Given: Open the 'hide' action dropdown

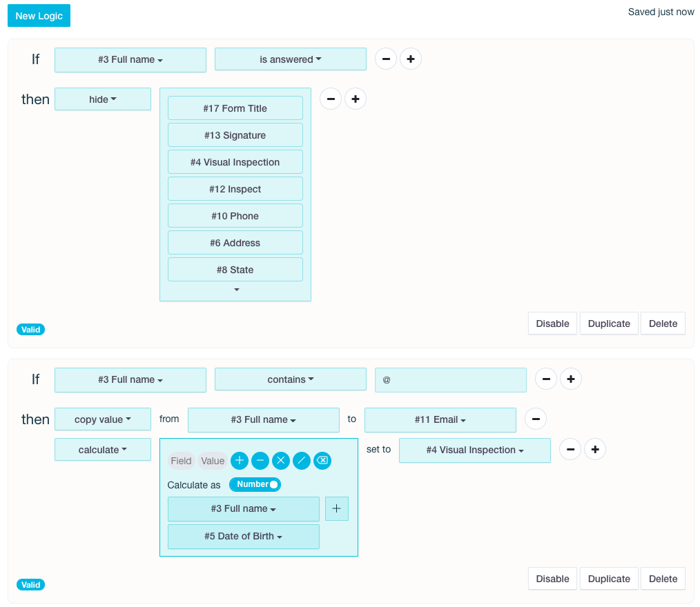Looking at the screenshot, I should click(103, 99).
